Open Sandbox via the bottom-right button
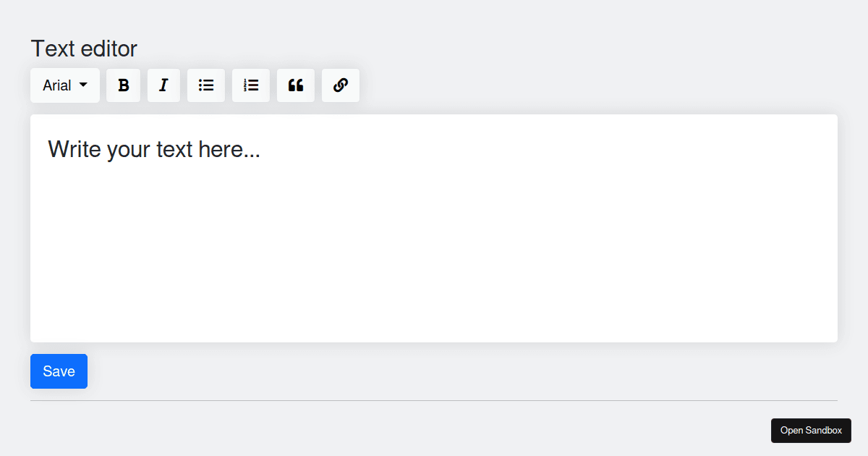 tap(811, 430)
